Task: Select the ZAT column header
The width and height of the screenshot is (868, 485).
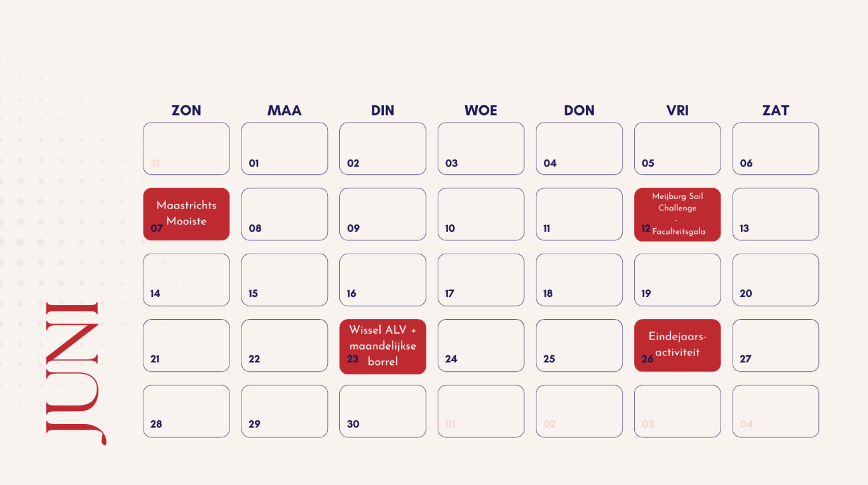Action: pyautogui.click(x=775, y=111)
